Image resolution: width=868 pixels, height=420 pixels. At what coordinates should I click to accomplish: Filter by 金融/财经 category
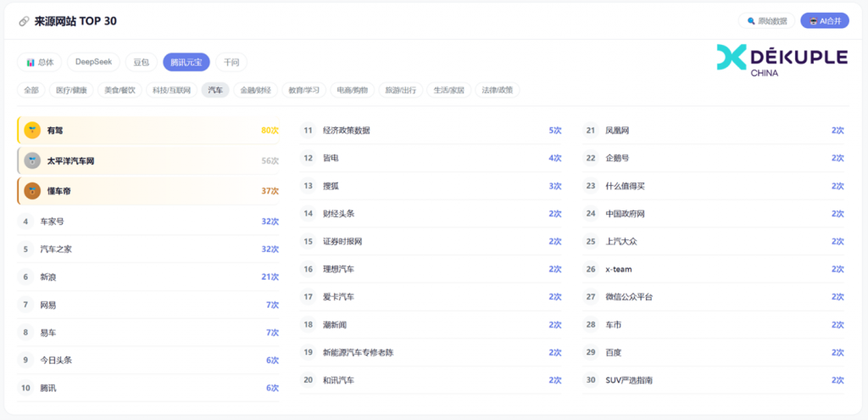pyautogui.click(x=255, y=90)
